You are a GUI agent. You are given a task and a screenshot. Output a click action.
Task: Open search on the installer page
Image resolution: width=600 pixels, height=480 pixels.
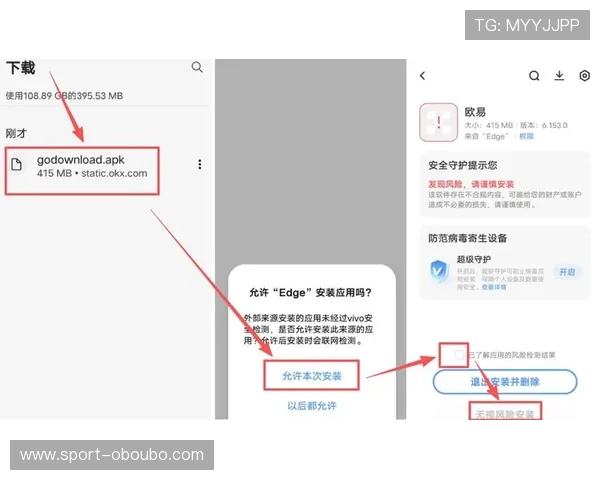(x=534, y=76)
